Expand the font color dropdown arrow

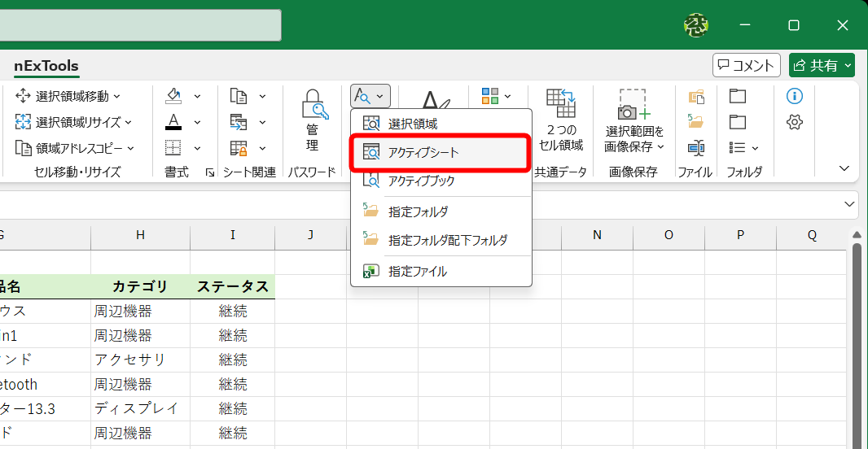[x=198, y=122]
